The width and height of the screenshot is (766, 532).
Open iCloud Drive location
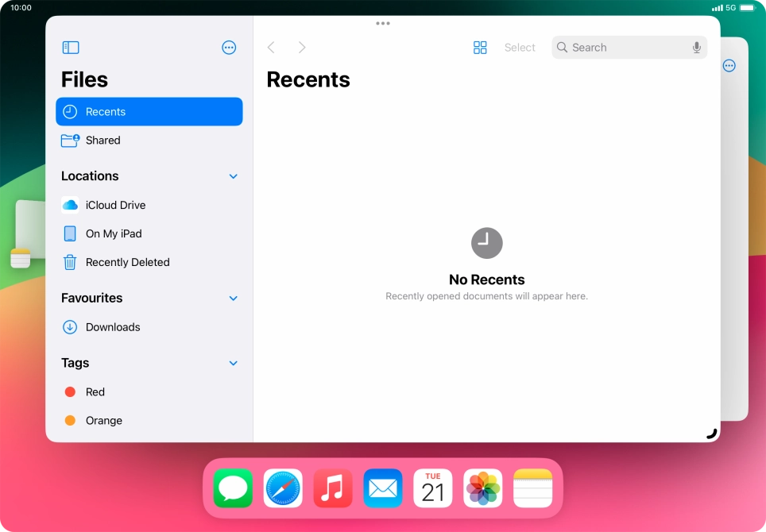116,205
